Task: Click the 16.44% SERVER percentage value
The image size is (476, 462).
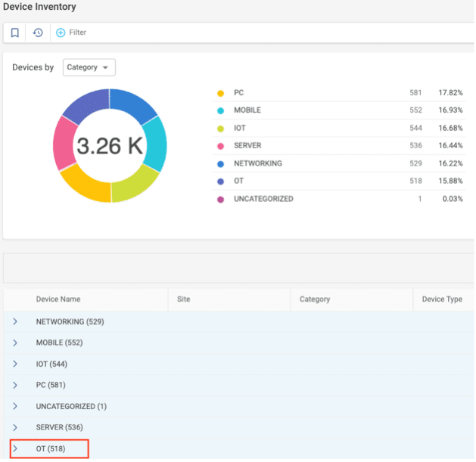Action: click(450, 146)
